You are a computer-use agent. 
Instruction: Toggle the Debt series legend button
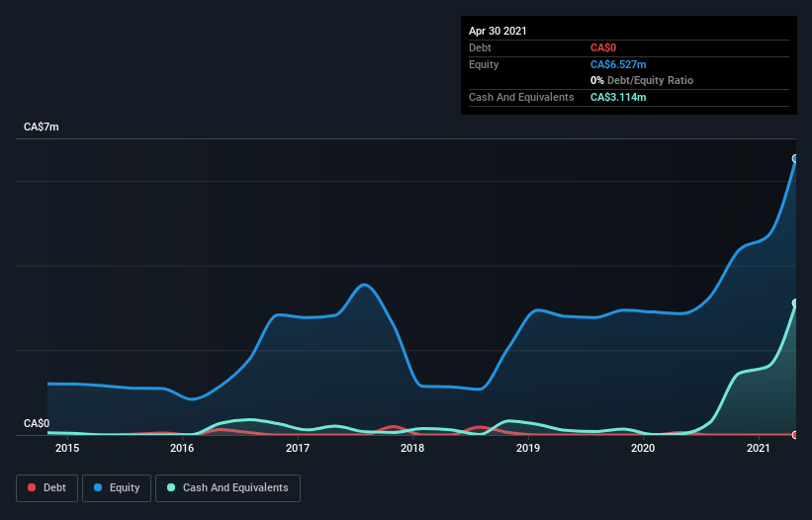[46, 488]
